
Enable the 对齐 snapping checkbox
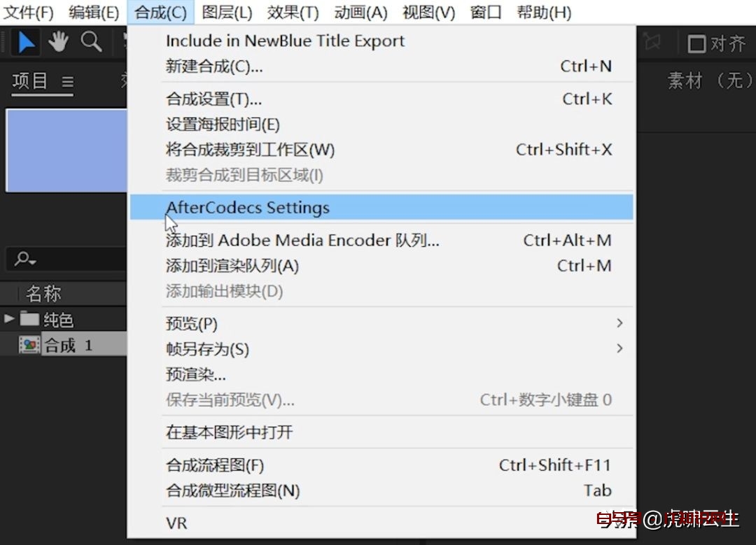(x=696, y=44)
